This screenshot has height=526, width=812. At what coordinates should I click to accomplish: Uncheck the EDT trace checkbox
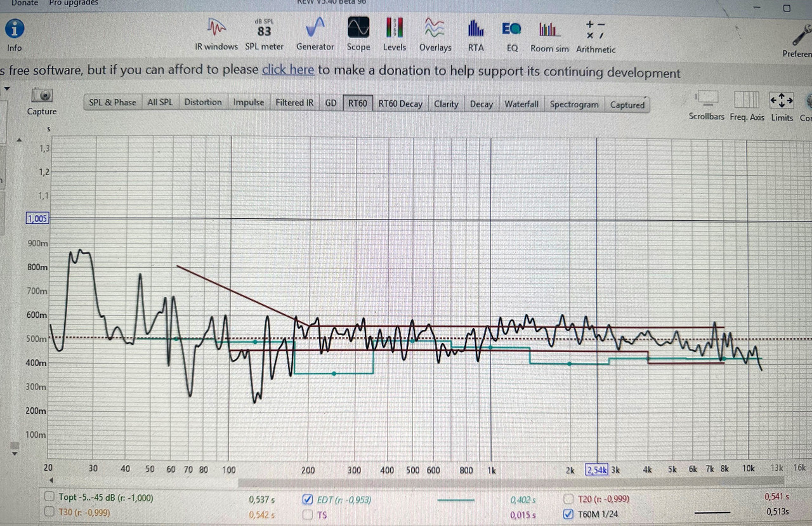(x=307, y=499)
